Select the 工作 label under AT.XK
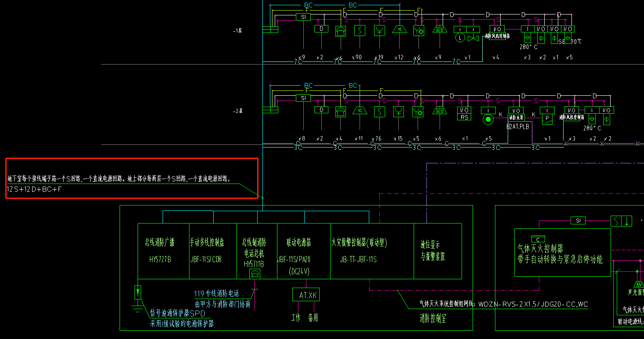Image resolution: width=644 pixels, height=339 pixels. [x=296, y=318]
